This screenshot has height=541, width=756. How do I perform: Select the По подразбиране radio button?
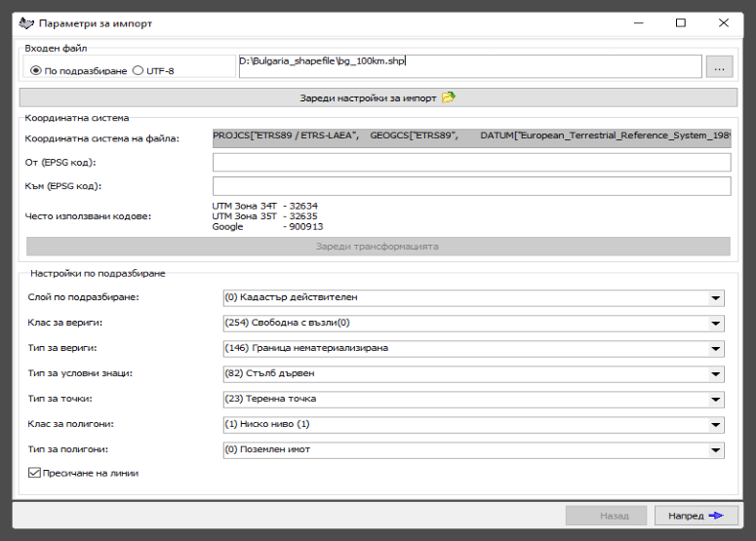(37, 69)
